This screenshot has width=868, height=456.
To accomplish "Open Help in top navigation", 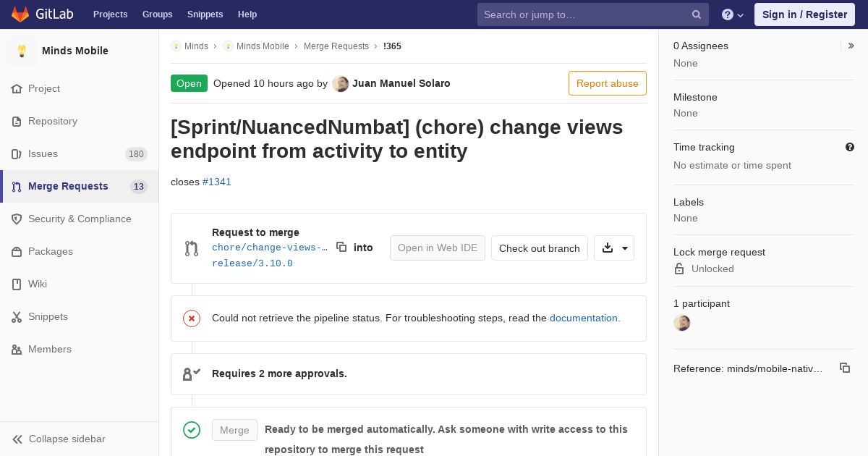I will (247, 14).
